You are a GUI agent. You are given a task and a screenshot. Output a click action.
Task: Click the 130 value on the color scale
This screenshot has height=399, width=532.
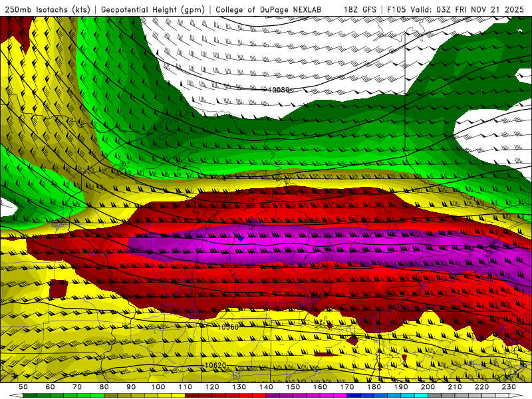point(239,387)
